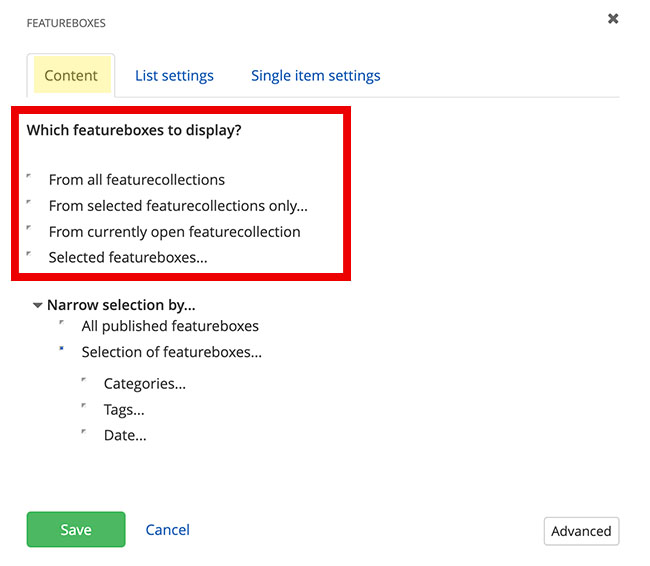The height and width of the screenshot is (566, 650).
Task: Select Selection of featureboxes radio button
Action: pyautogui.click(x=62, y=349)
